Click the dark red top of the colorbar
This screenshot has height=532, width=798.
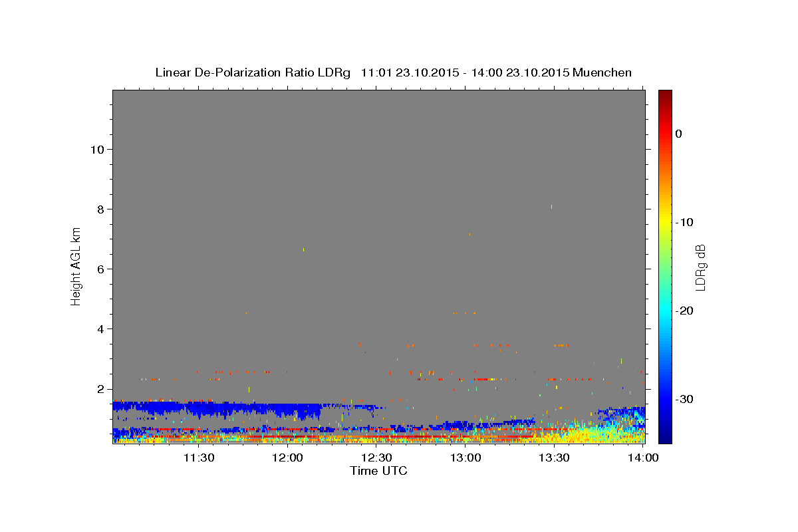point(665,95)
